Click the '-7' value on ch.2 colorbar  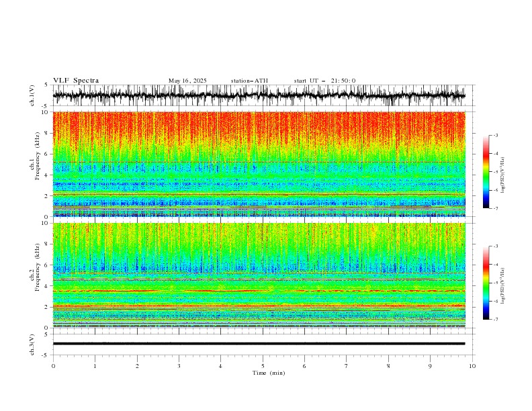(495, 320)
